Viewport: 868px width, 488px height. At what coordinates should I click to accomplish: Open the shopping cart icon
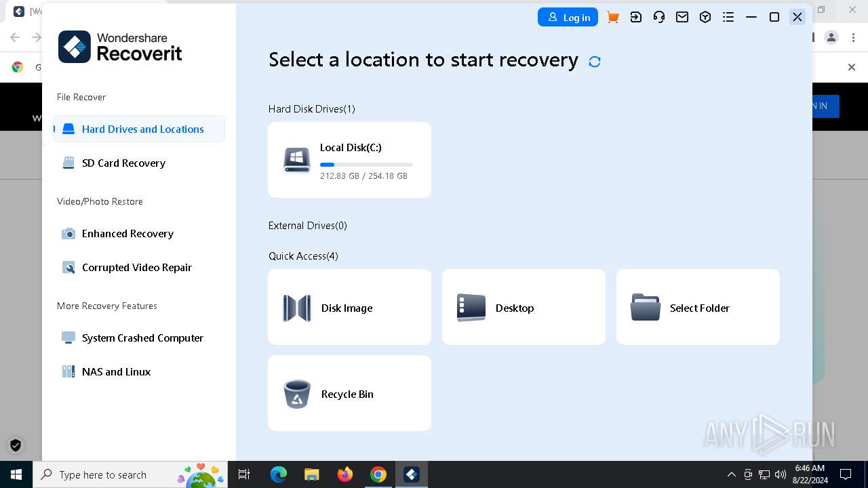(x=613, y=18)
